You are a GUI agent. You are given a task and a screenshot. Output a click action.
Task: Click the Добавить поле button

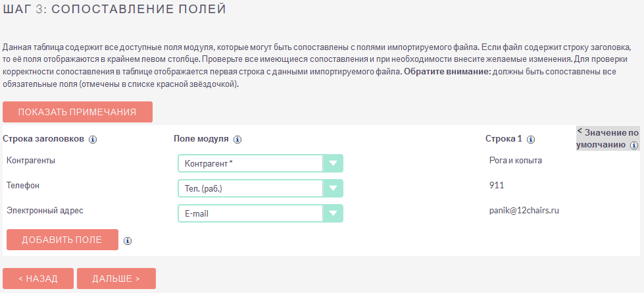coord(62,240)
